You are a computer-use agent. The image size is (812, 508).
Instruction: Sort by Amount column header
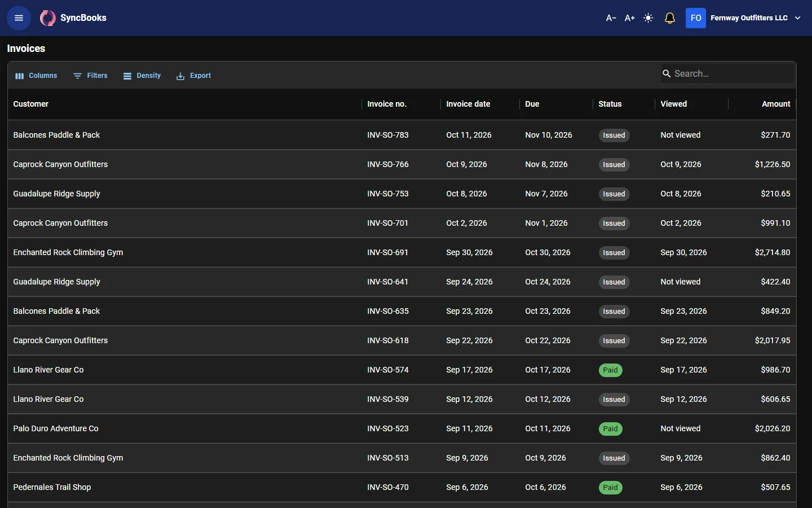point(776,104)
